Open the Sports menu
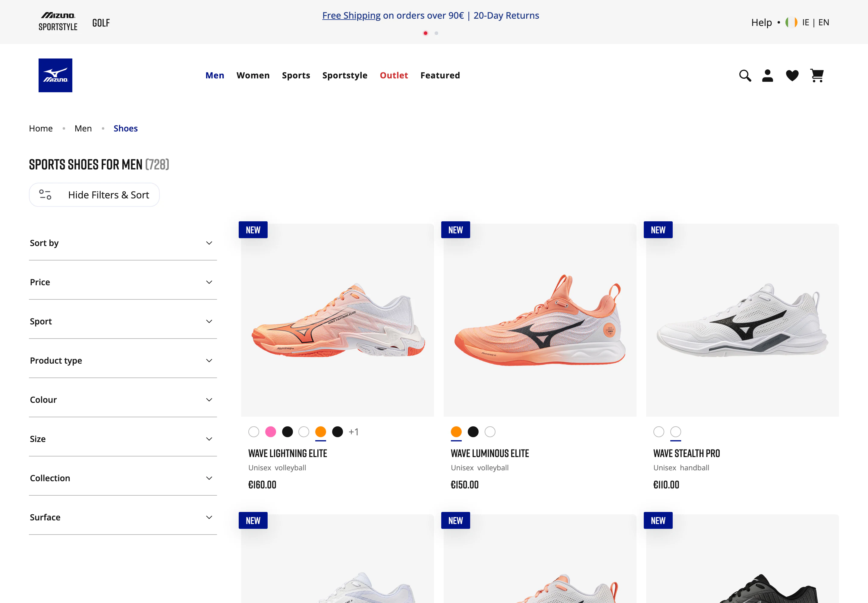Screen dimensions: 868x603 tap(296, 75)
